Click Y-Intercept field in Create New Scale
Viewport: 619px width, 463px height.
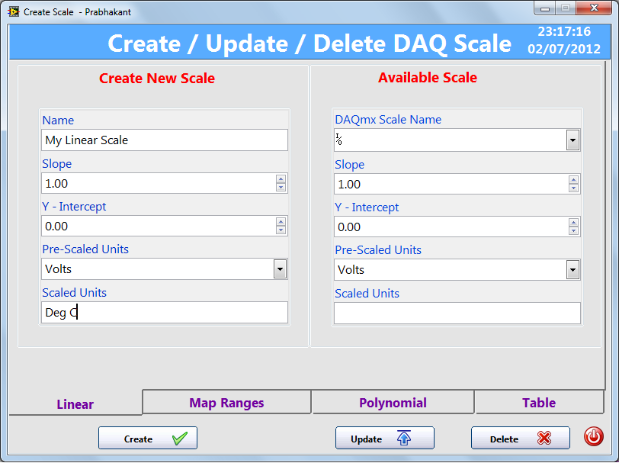158,226
